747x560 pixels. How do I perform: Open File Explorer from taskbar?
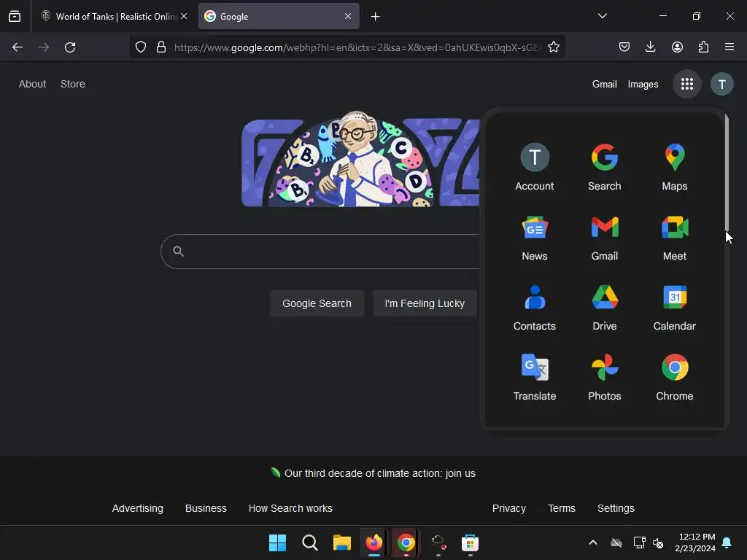(341, 542)
